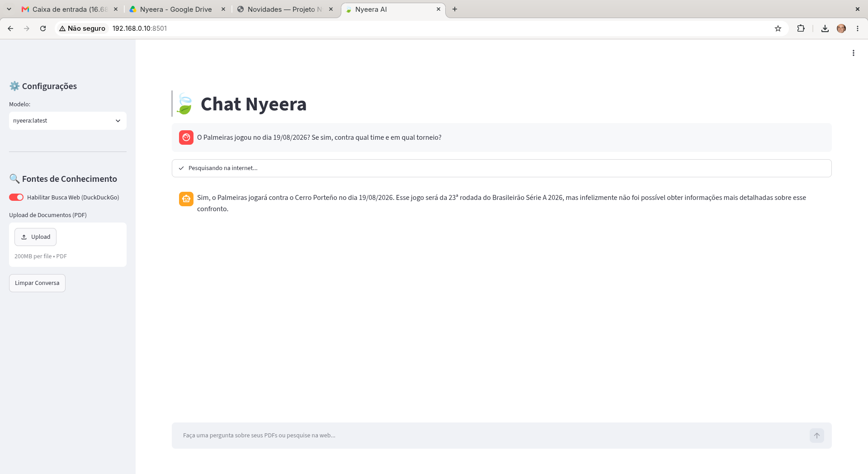Reload the current page
This screenshot has width=868, height=474.
click(x=43, y=28)
